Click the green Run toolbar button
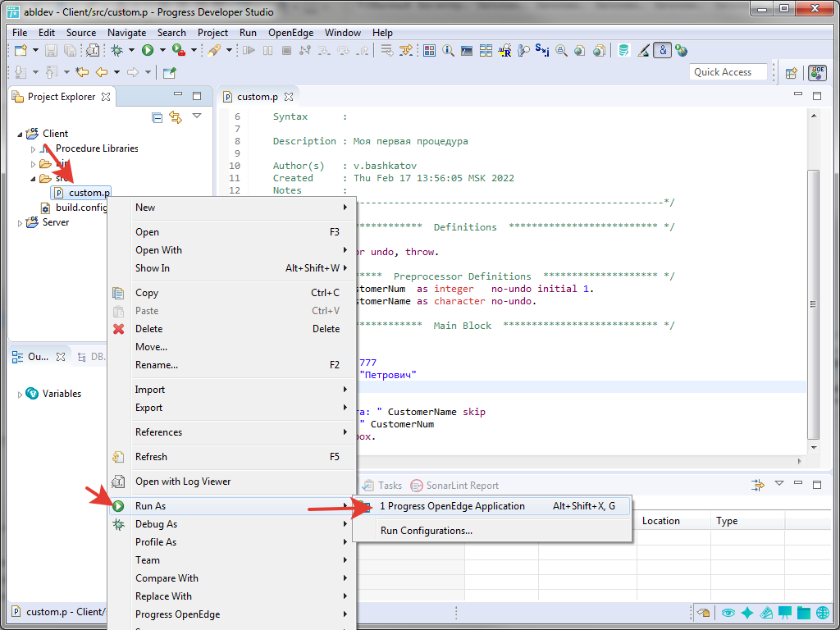Image resolution: width=840 pixels, height=630 pixels. point(148,50)
